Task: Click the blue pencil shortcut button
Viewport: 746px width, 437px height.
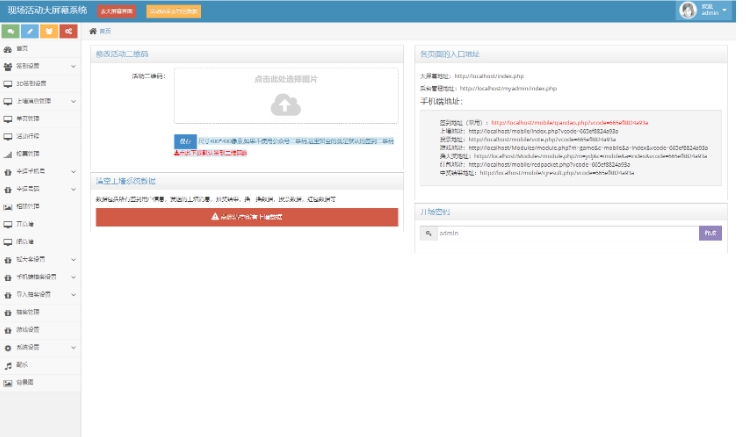Action: coord(30,31)
